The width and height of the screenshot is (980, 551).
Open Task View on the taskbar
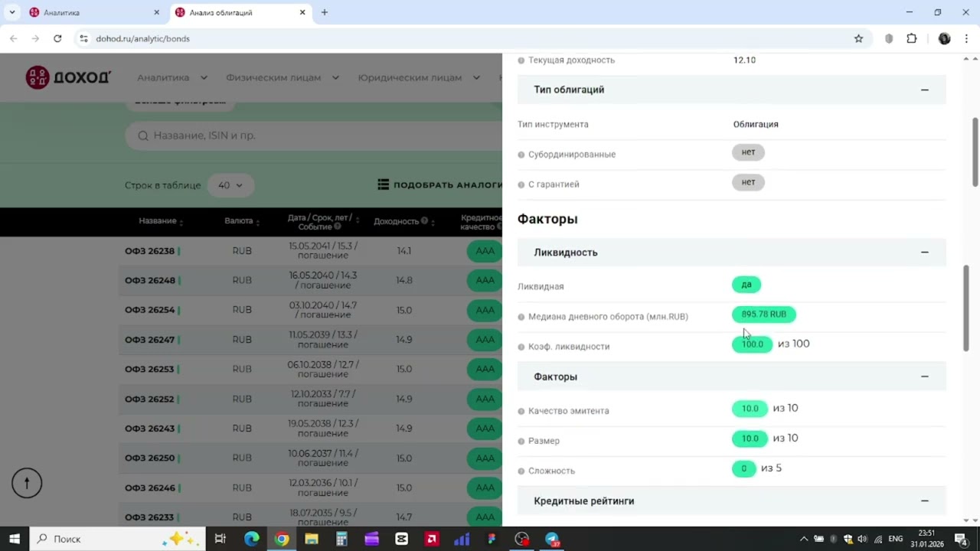220,539
